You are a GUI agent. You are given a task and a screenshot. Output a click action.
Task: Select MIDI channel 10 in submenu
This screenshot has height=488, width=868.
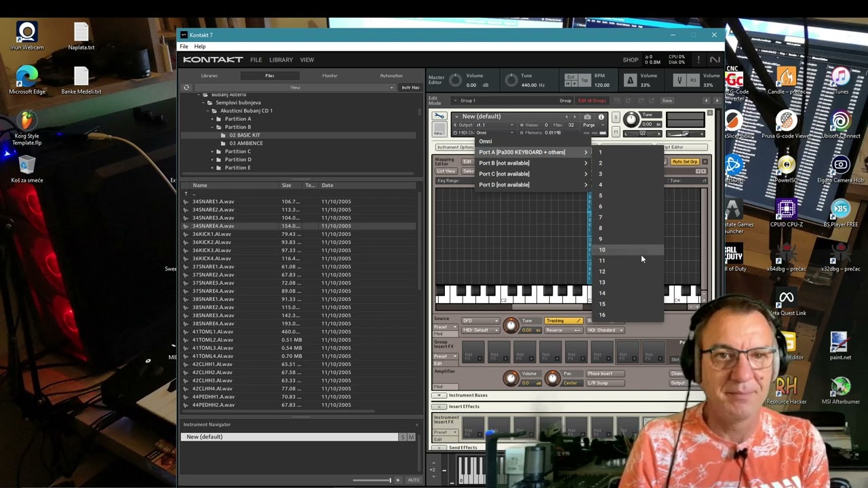tap(627, 250)
